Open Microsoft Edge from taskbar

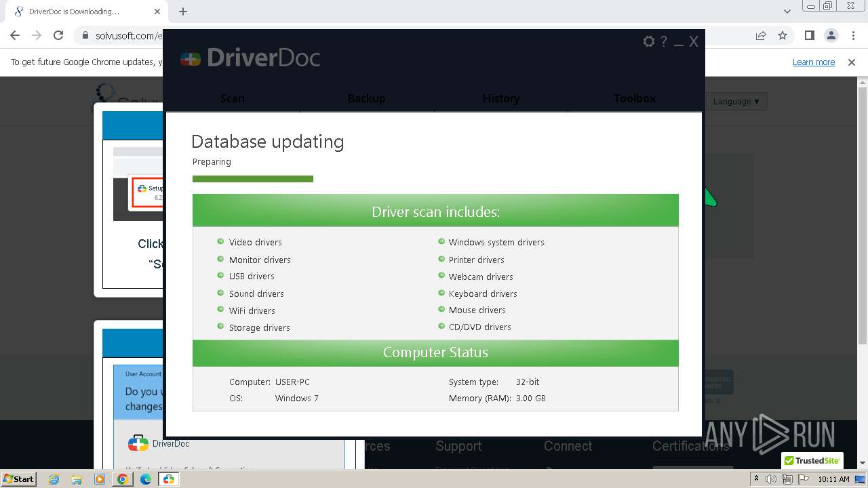[146, 479]
